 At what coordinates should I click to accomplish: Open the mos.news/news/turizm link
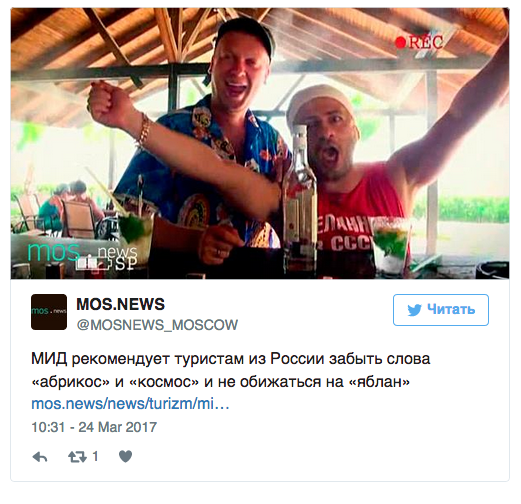130,404
